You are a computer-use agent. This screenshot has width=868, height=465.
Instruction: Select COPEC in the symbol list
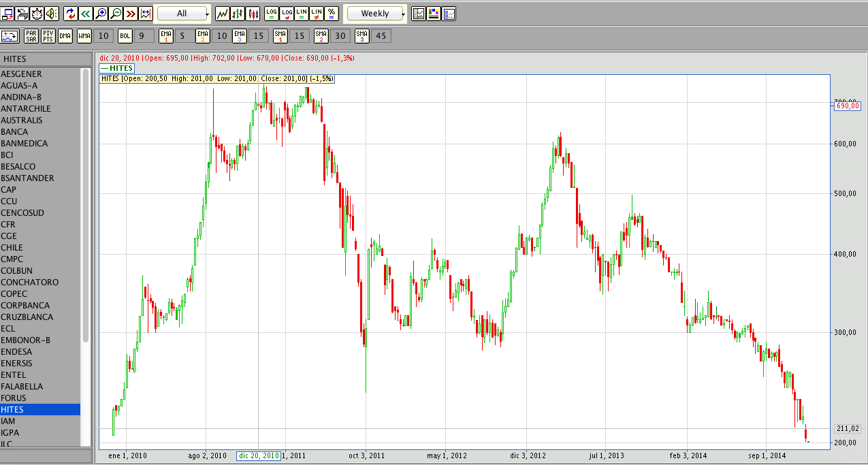click(14, 294)
